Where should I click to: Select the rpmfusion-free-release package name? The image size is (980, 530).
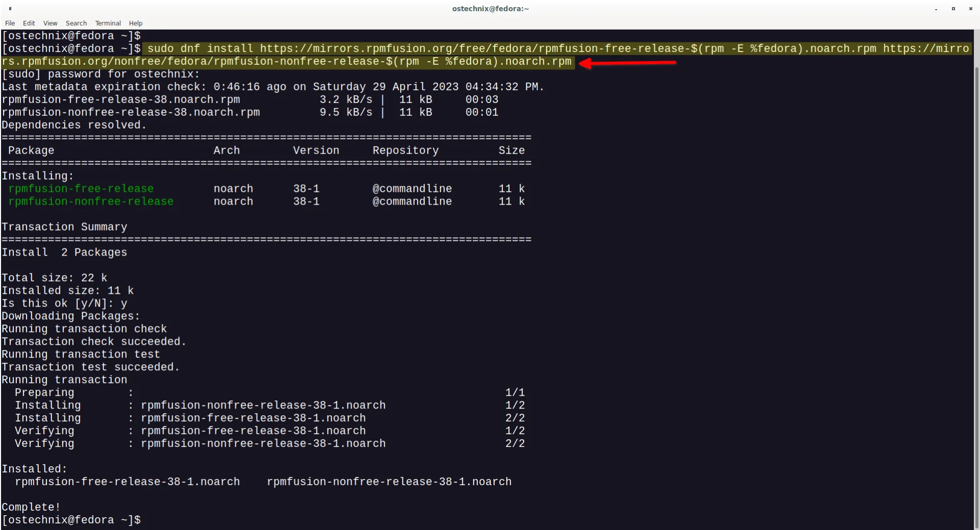click(81, 188)
